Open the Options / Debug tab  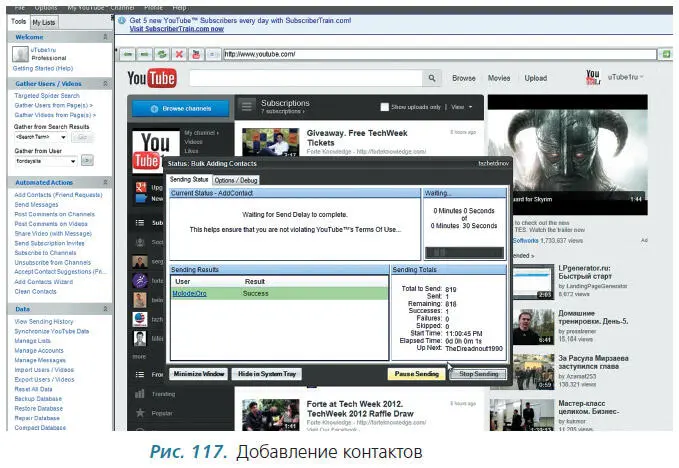point(236,180)
